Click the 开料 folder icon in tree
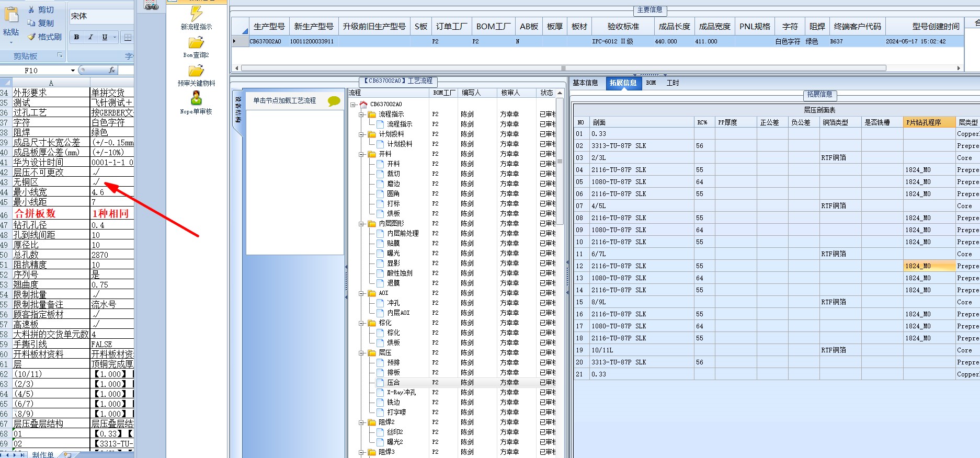Image resolution: width=980 pixels, height=458 pixels. pyautogui.click(x=372, y=154)
